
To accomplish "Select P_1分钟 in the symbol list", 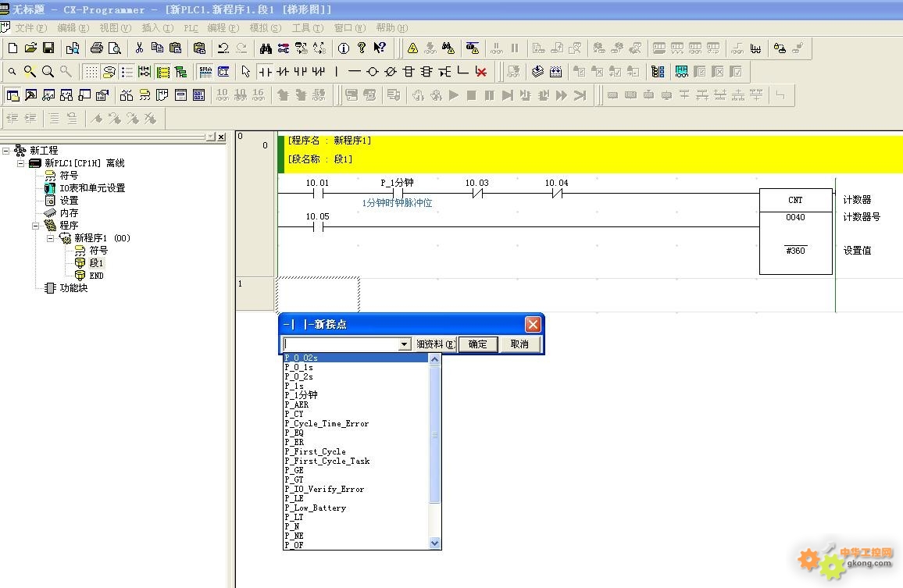I will (356, 395).
